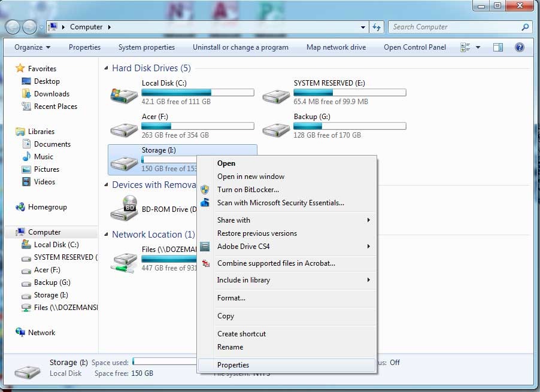Viewport: 540px width, 392px height.
Task: Select the Files network location icon
Action: (124, 263)
